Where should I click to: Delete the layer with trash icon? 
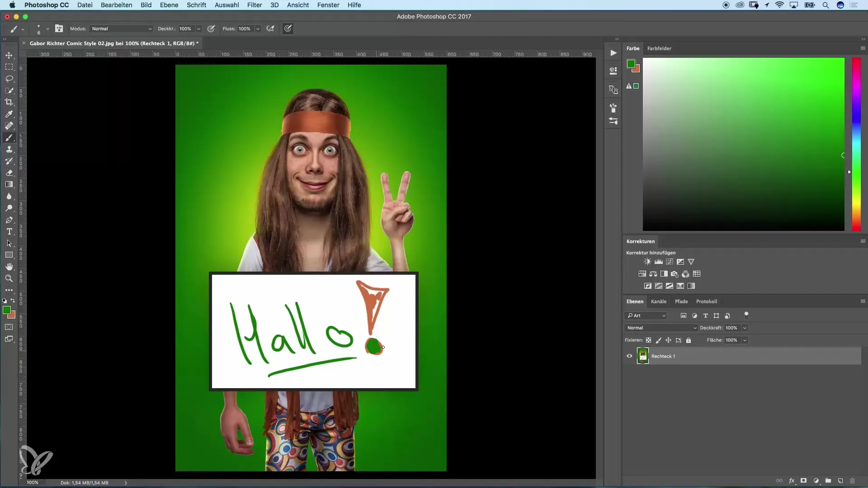pyautogui.click(x=853, y=481)
